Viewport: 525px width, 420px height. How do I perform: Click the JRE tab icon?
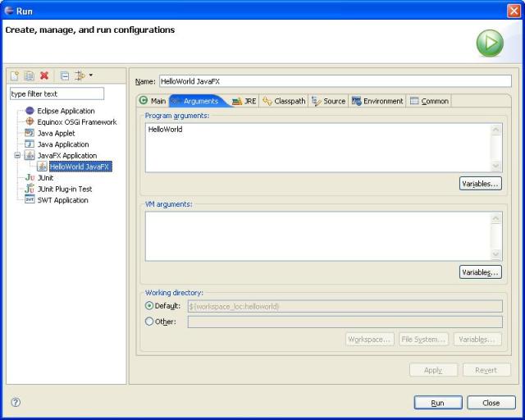pyautogui.click(x=237, y=101)
